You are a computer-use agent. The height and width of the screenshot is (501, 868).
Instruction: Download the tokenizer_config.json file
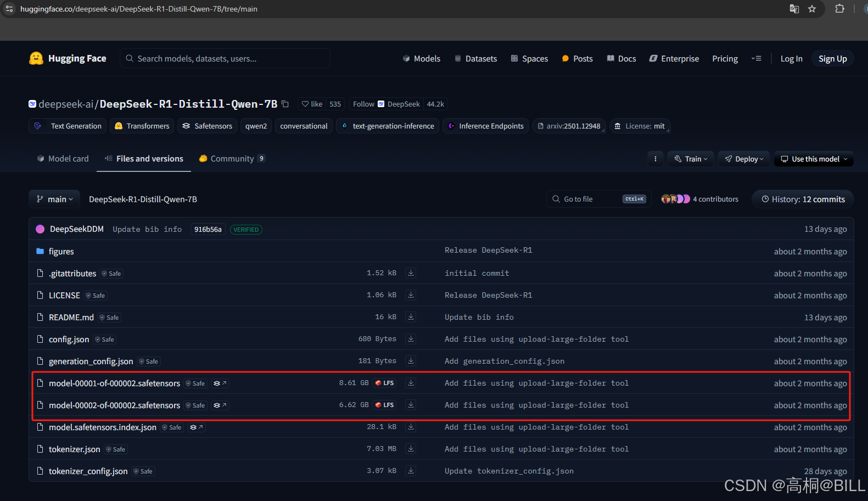pos(411,471)
